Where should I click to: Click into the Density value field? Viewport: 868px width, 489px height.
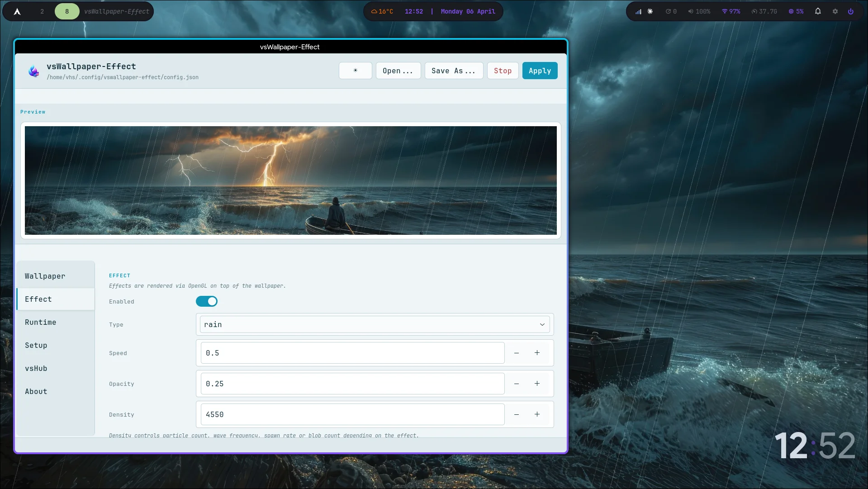point(352,414)
